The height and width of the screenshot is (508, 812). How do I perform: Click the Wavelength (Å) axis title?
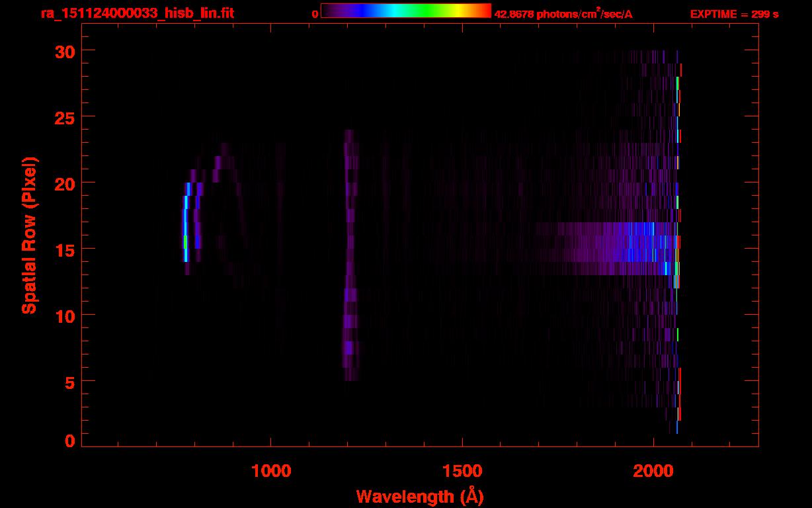pos(420,496)
